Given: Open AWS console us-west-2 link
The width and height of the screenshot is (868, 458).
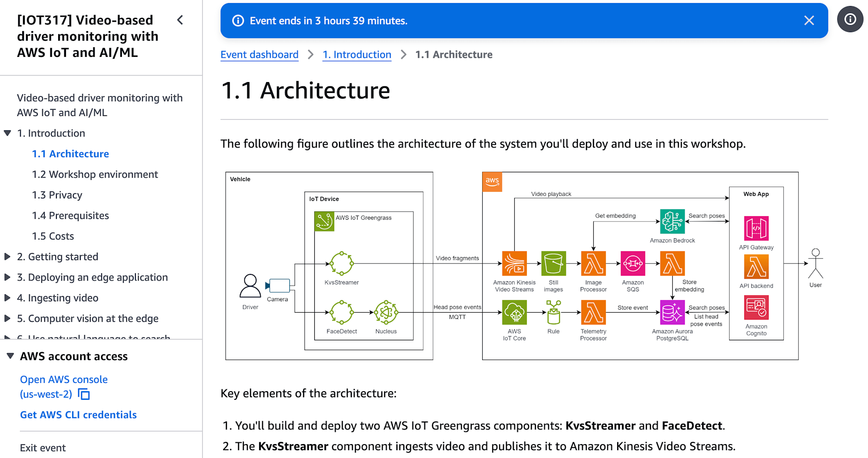Looking at the screenshot, I should 64,387.
